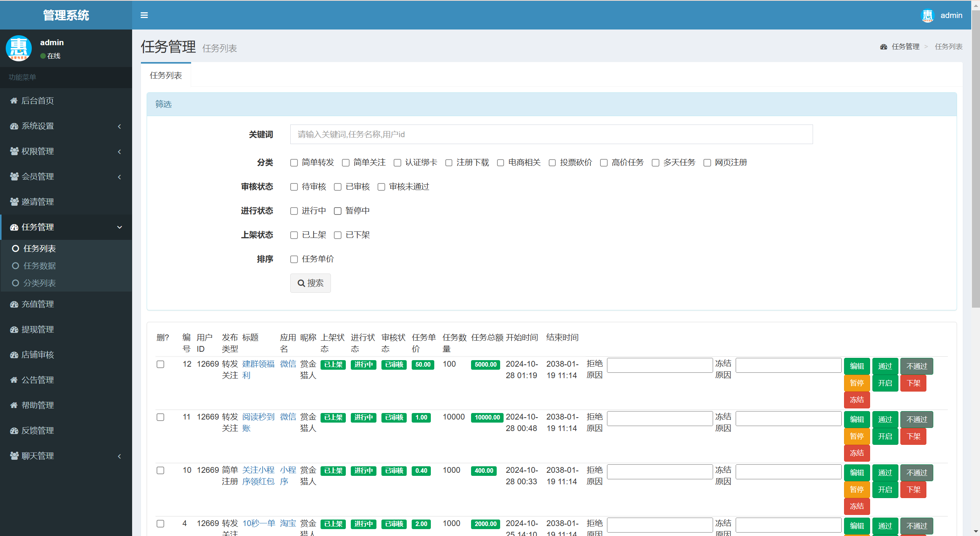Viewport: 980px width, 536px height.
Task: Enable the 待审核 filter checkbox
Action: click(294, 187)
